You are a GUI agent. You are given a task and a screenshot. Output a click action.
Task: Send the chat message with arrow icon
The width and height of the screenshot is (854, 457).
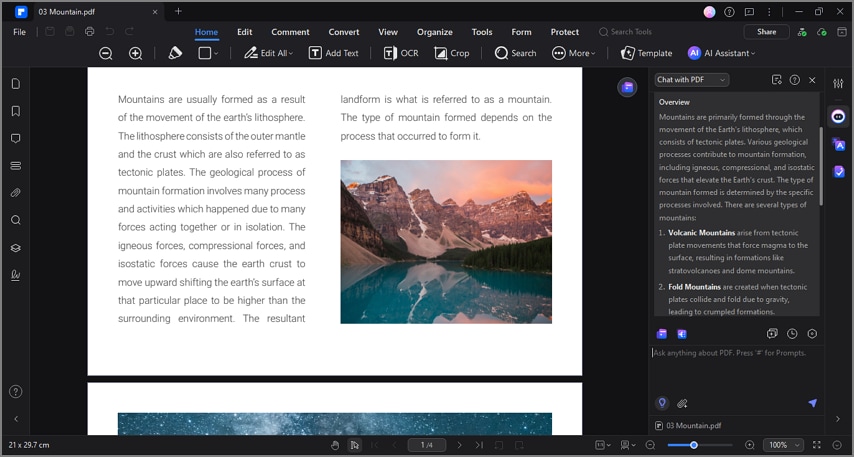pos(812,403)
